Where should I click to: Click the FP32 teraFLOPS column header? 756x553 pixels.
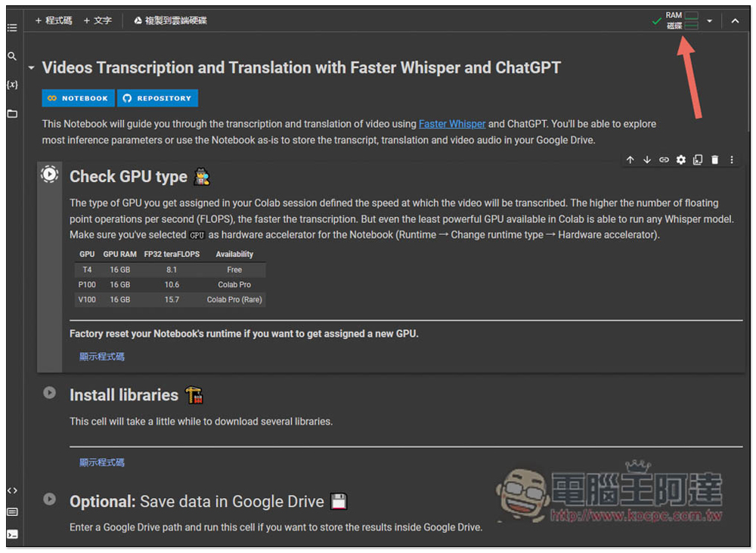tap(172, 254)
